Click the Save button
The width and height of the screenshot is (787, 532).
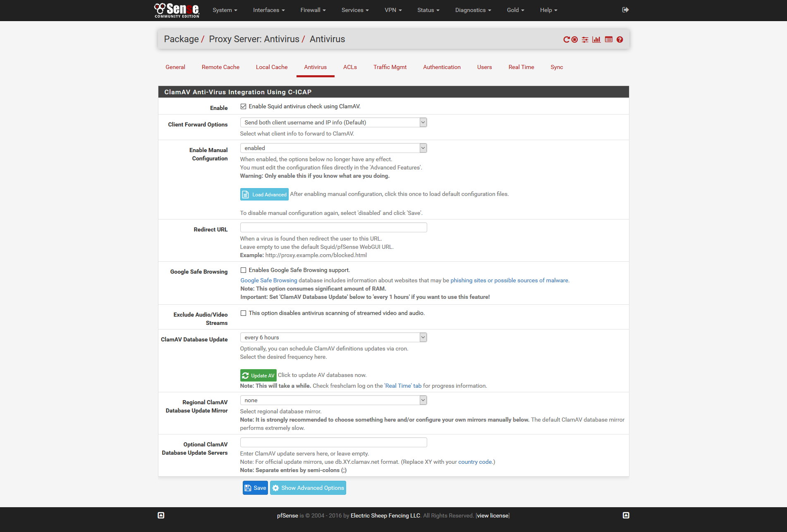tap(255, 488)
